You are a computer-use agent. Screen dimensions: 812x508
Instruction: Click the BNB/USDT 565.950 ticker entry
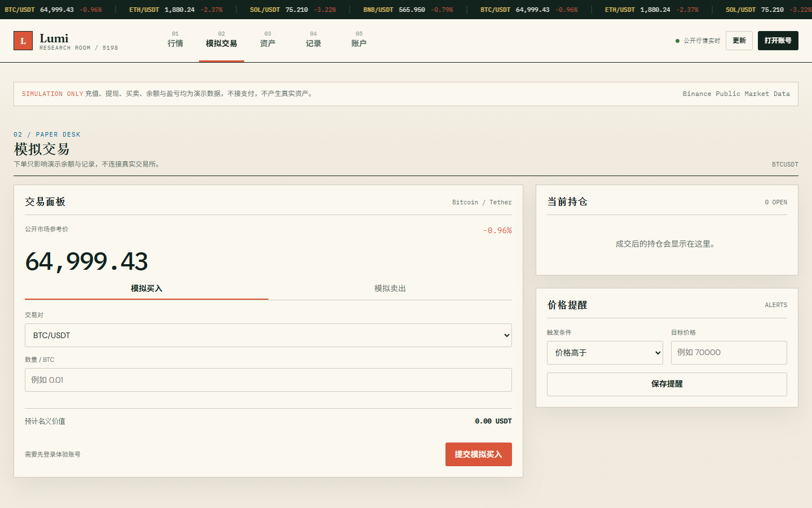408,10
